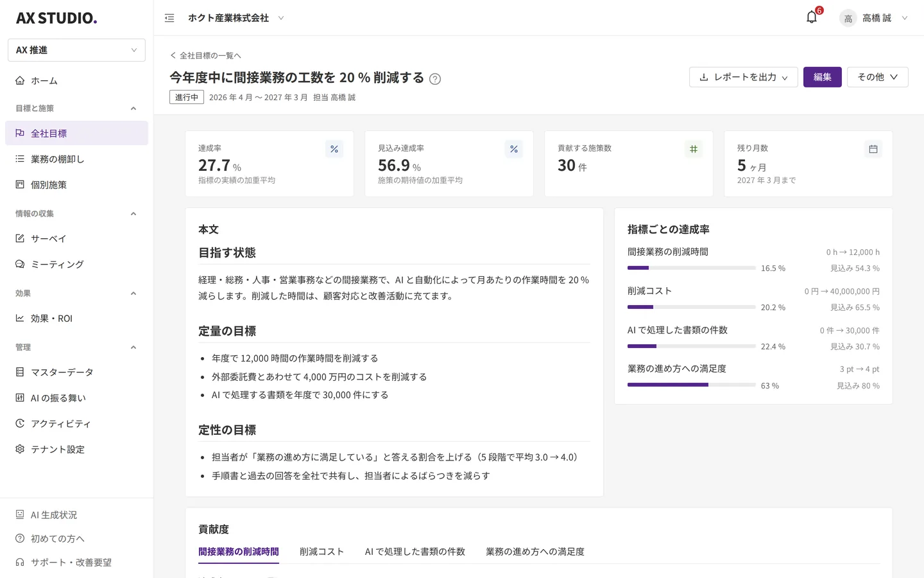This screenshot has height=578, width=924.
Task: Collapse the 管理 sidebar section
Action: coord(133,347)
